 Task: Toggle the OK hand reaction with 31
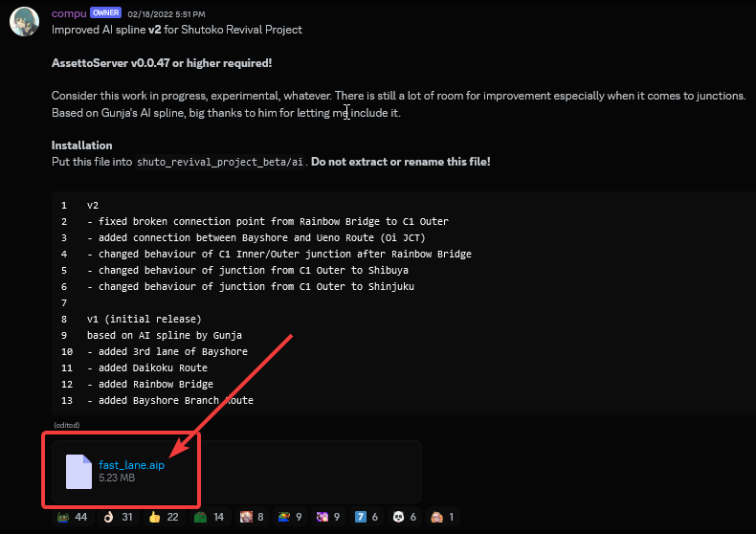click(119, 517)
